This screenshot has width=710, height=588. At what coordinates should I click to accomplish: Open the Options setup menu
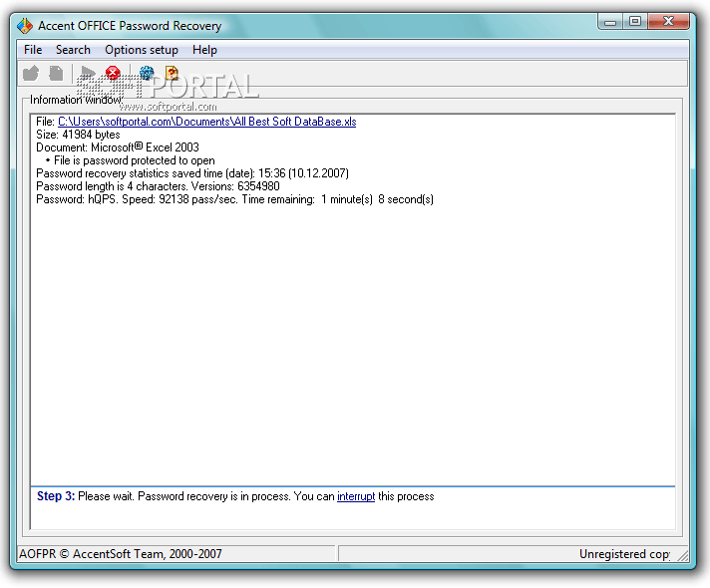pyautogui.click(x=142, y=50)
